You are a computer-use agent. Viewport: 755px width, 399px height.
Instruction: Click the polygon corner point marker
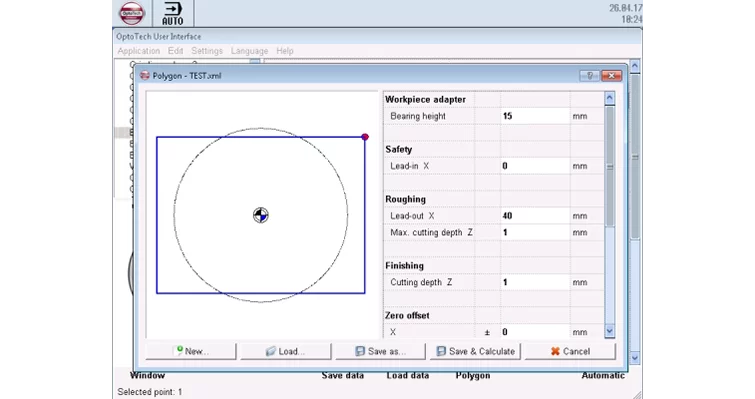click(x=365, y=137)
